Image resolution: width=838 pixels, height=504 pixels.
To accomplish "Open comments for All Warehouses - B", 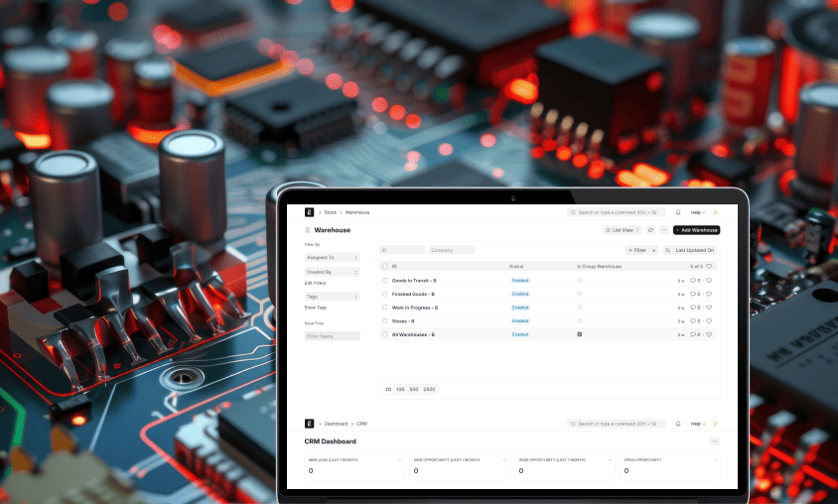I will (x=695, y=334).
